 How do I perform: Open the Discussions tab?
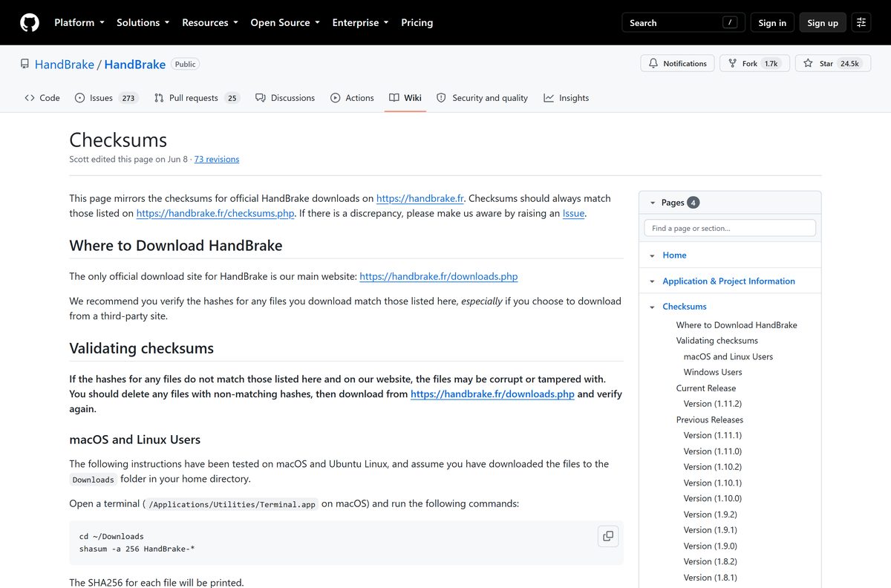tap(285, 98)
